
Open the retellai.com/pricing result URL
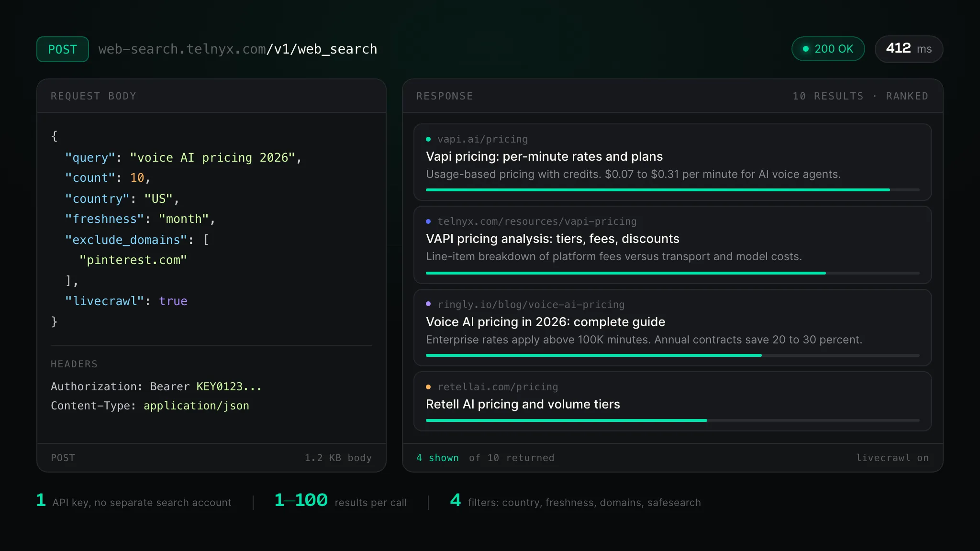pyautogui.click(x=498, y=387)
